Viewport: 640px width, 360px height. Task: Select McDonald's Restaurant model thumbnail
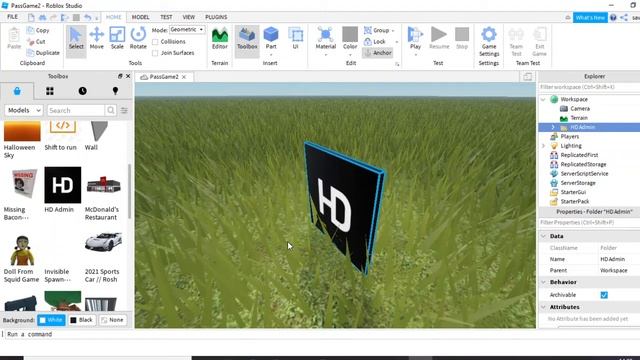pos(104,185)
